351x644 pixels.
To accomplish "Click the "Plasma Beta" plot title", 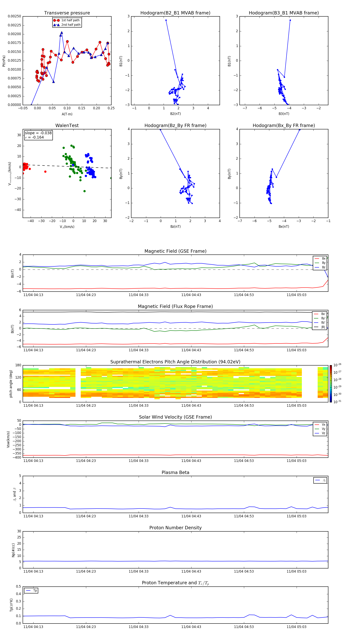I will click(175, 472).
